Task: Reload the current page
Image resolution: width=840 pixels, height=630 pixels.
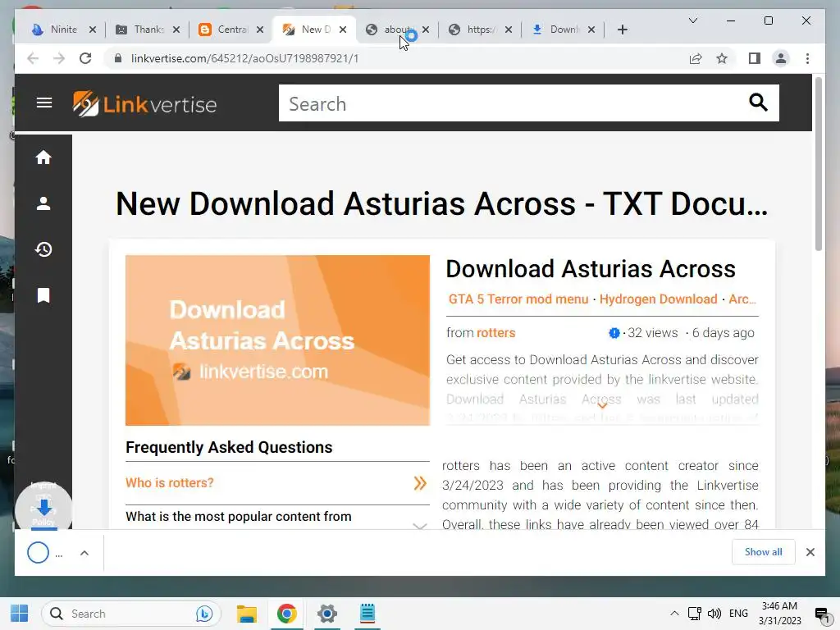Action: coord(85,58)
